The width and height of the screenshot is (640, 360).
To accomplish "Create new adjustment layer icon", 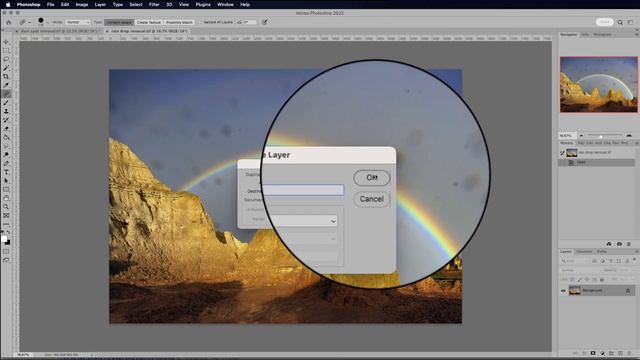I will coord(602,353).
